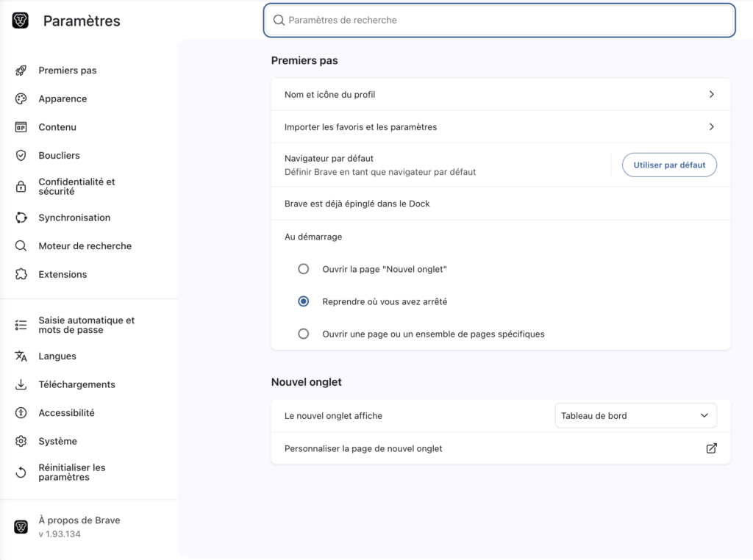Open the Apparence settings section
753x560 pixels.
[x=63, y=99]
